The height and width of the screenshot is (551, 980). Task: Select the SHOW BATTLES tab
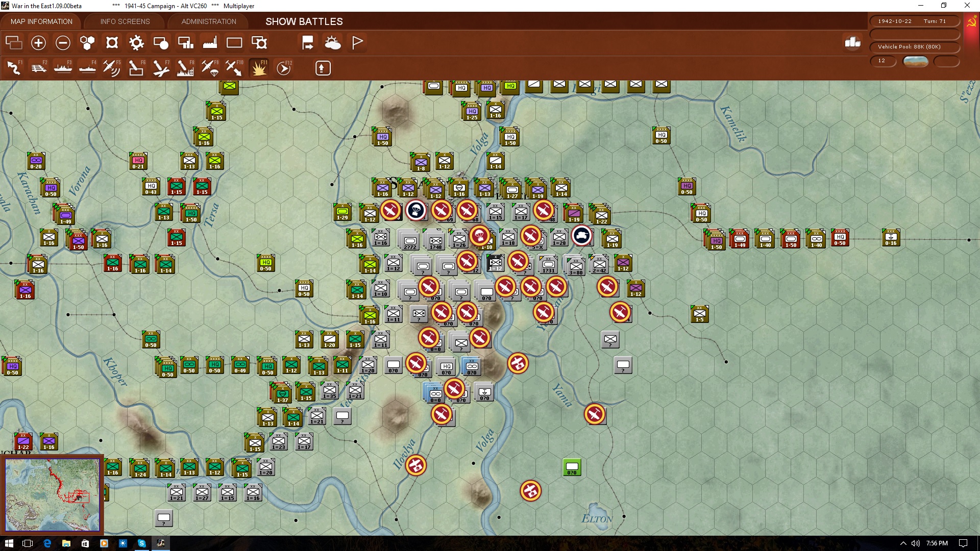click(304, 21)
